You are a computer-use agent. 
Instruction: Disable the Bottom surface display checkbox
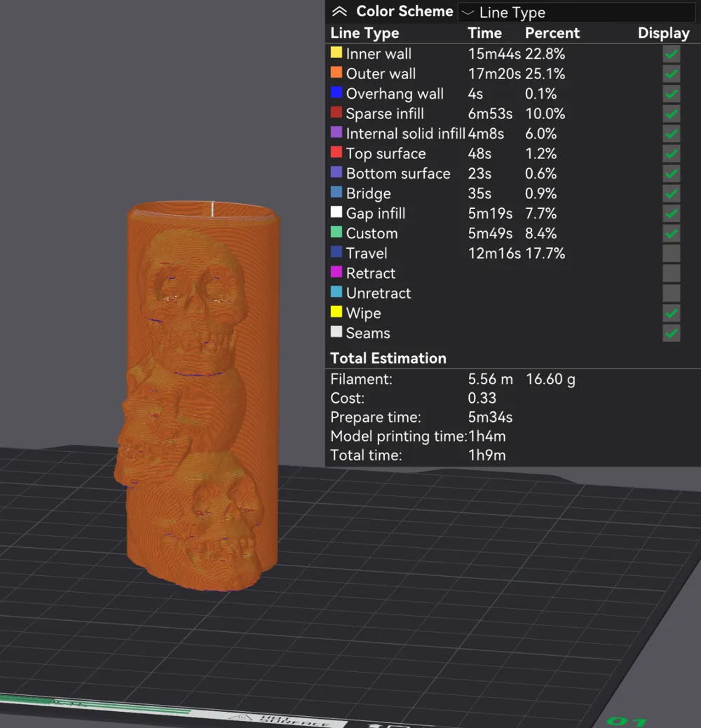coord(670,173)
